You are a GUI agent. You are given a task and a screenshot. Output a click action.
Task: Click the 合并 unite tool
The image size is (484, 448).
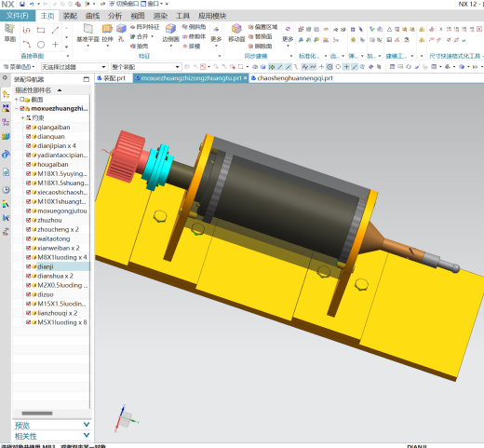[x=139, y=36]
